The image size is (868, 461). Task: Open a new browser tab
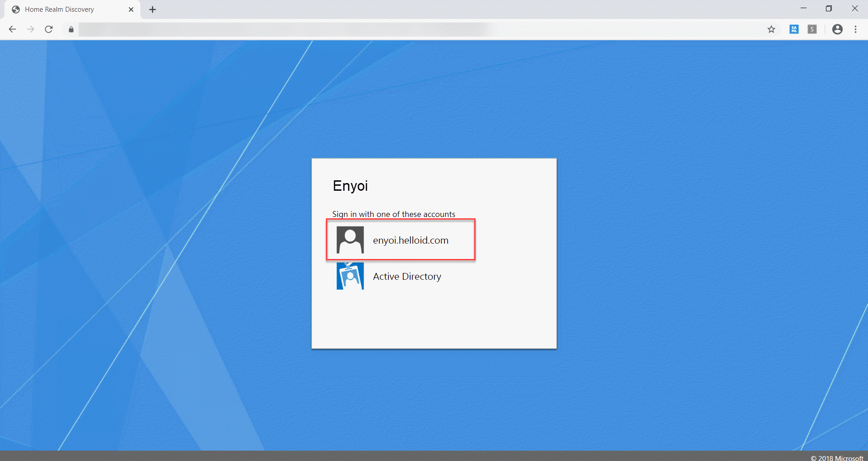click(152, 9)
